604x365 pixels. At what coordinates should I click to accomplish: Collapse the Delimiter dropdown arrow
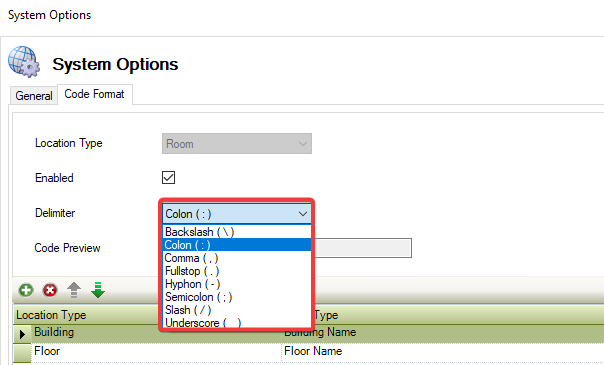pos(303,214)
